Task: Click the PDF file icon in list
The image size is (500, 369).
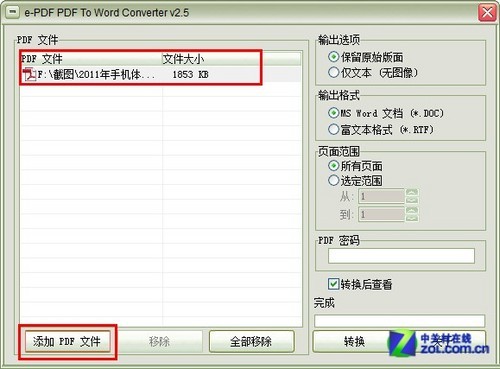Action: click(29, 74)
